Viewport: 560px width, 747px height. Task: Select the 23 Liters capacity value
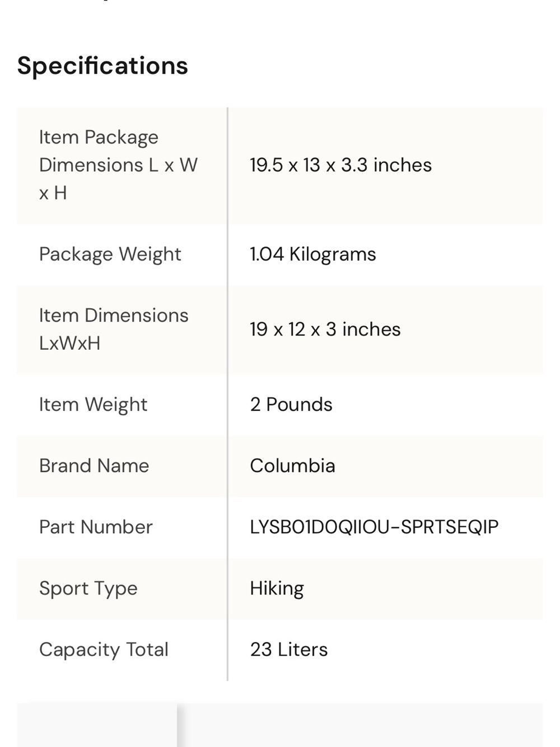point(288,649)
